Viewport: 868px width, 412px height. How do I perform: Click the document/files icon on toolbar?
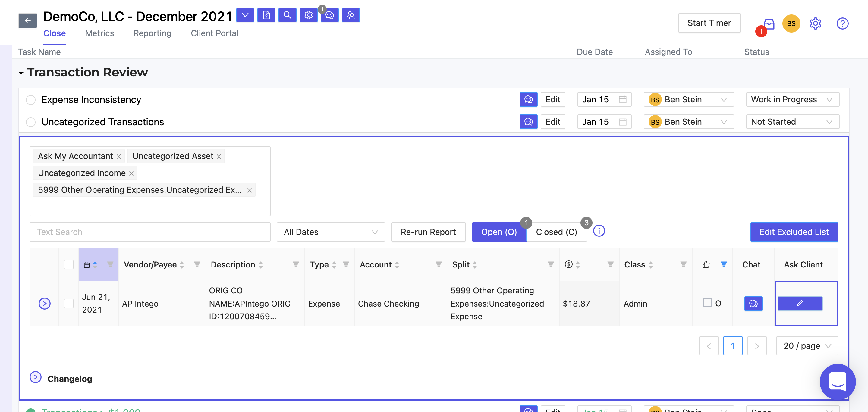(x=266, y=15)
